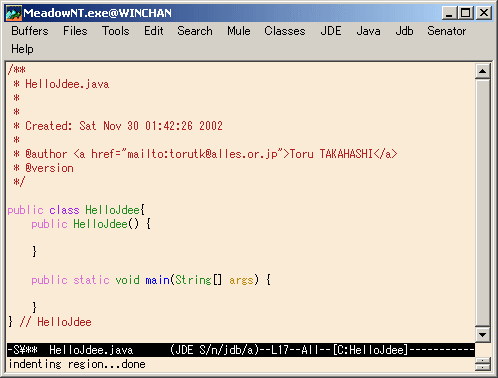Click the L17 line number indicator
Image resolution: width=498 pixels, height=378 pixels.
(x=280, y=350)
